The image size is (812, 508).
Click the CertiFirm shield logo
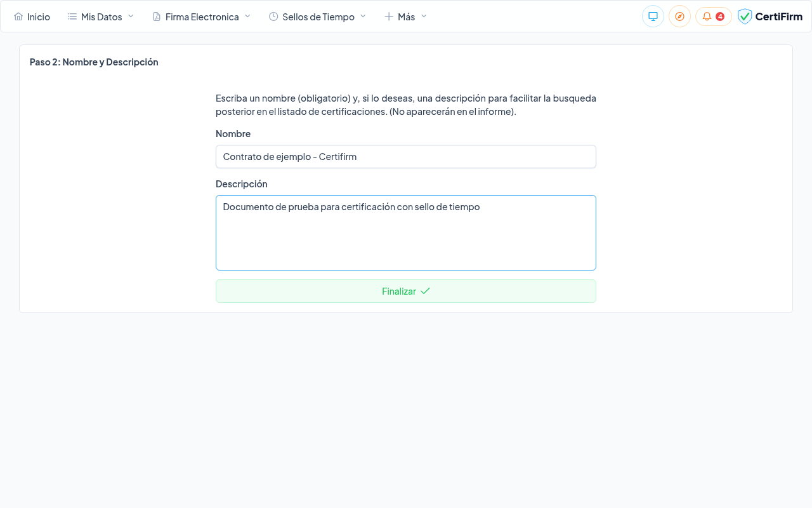(745, 17)
